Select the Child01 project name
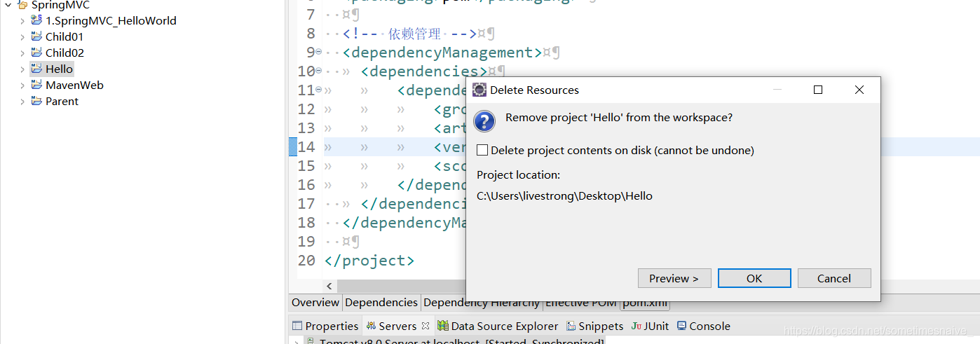This screenshot has width=980, height=344. pos(64,36)
